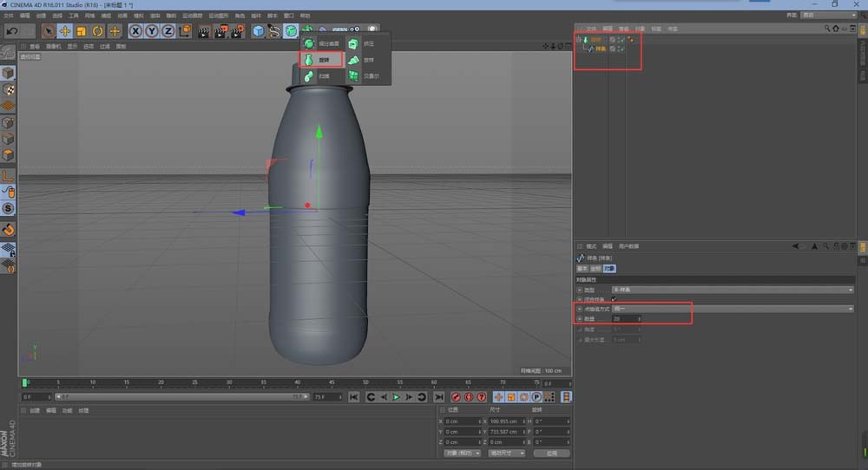Click frame 30 on the timeline ruler
868x470 pixels.
coord(229,382)
